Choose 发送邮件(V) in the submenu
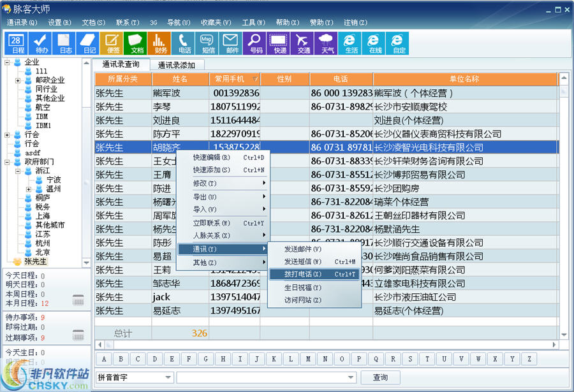Viewport: 574px width, 392px height. point(315,249)
